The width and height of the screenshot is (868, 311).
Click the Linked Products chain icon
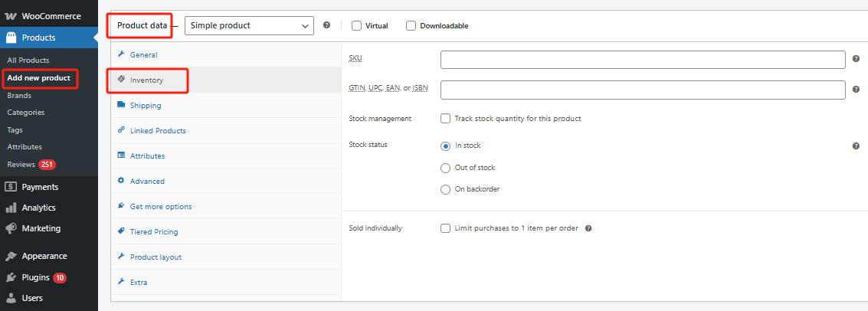pos(121,130)
